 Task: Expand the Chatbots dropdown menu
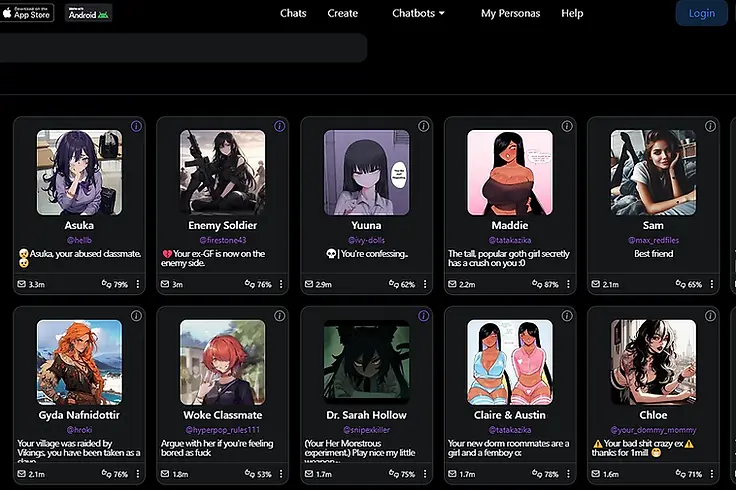pos(419,13)
